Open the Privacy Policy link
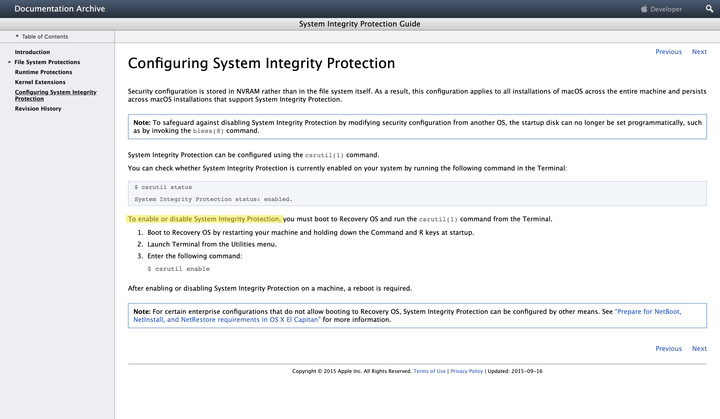The image size is (720, 419). click(467, 371)
